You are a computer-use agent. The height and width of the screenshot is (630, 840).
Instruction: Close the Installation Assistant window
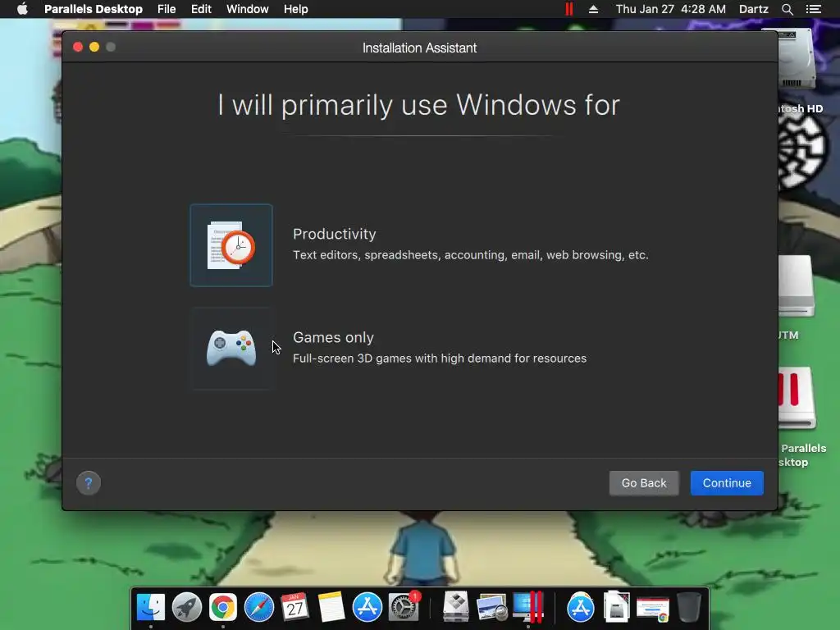pyautogui.click(x=78, y=47)
